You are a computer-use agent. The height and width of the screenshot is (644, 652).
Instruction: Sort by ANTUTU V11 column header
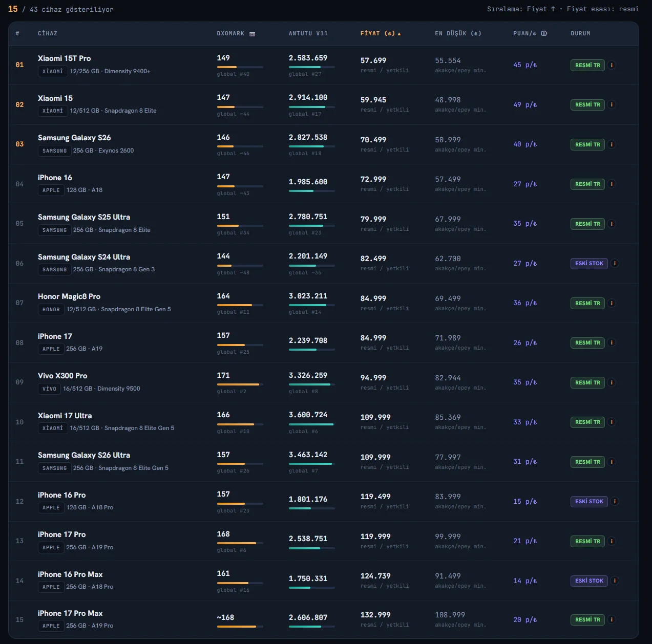pos(308,33)
